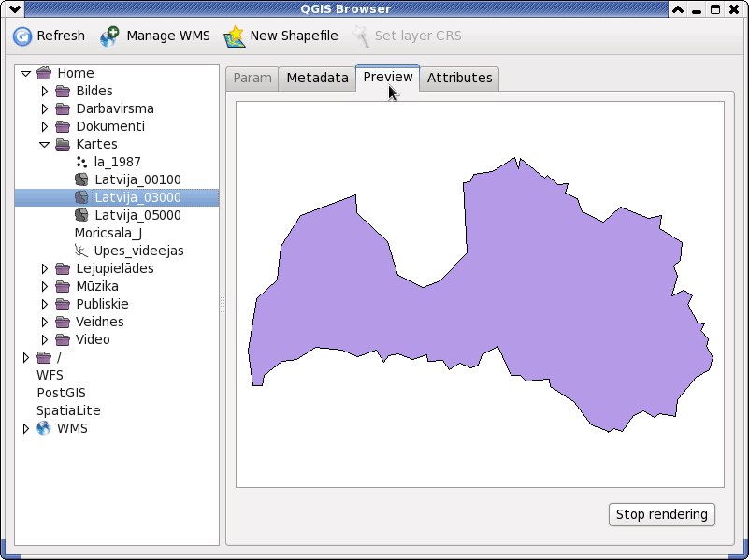Select the SpatiaLite item

[68, 410]
